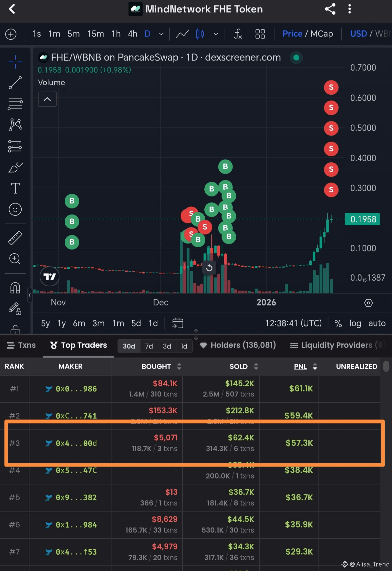The image size is (392, 571).
Task: Select the 15m timeframe
Action: (x=96, y=34)
